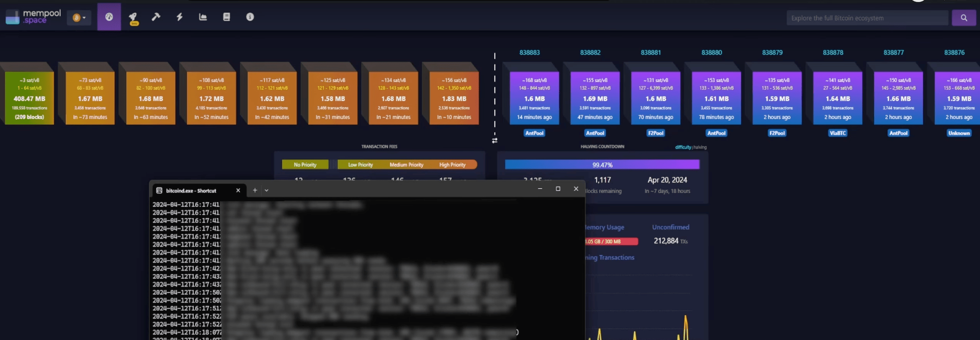Open block height link 838881
This screenshot has width=980, height=340.
tap(651, 52)
